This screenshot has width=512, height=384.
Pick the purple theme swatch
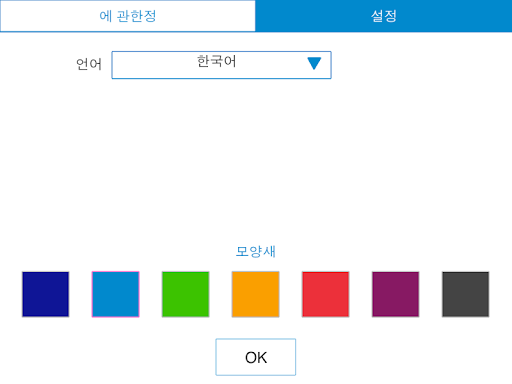pos(396,294)
